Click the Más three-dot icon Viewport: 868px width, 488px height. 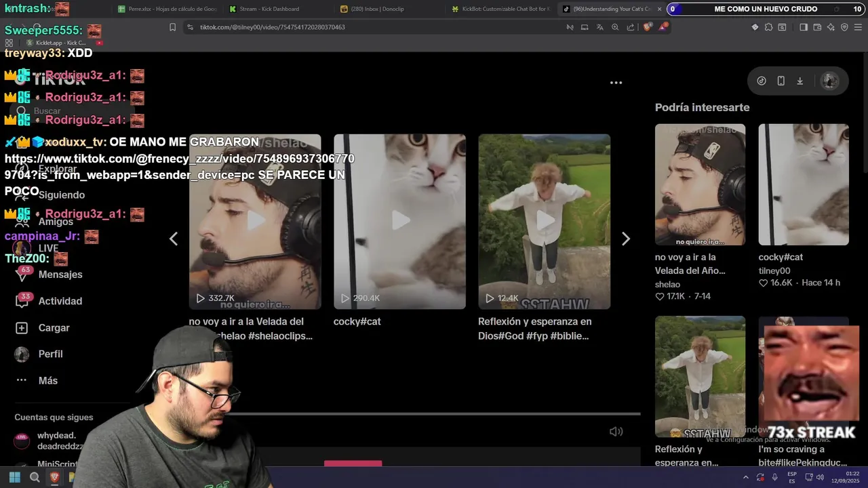coord(22,380)
